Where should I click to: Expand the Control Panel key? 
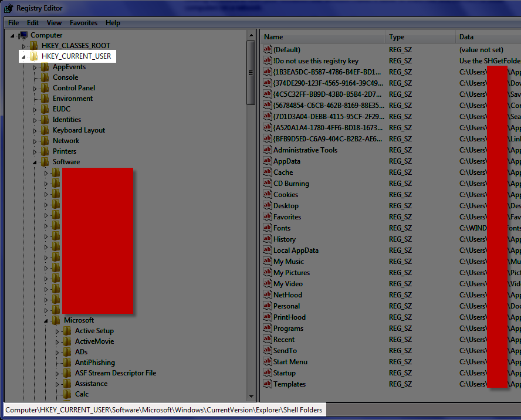coord(35,89)
